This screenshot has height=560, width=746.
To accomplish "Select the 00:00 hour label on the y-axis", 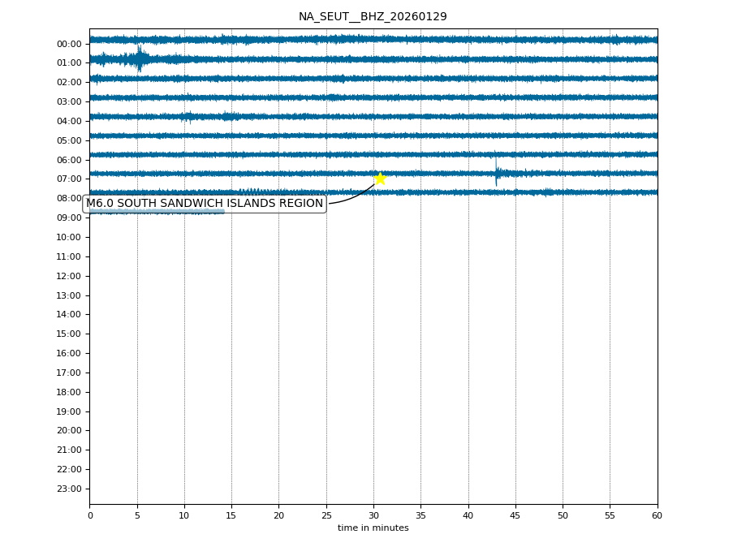I will (69, 44).
